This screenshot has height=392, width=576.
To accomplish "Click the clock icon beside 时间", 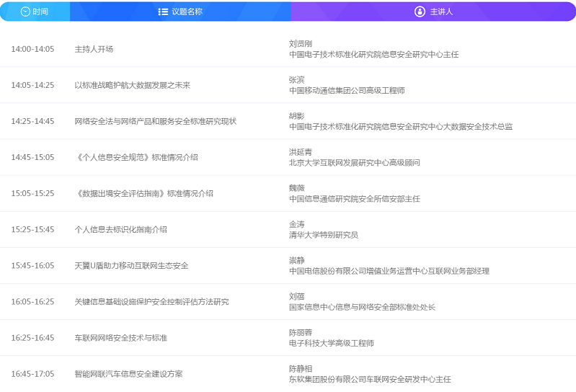I will point(25,12).
